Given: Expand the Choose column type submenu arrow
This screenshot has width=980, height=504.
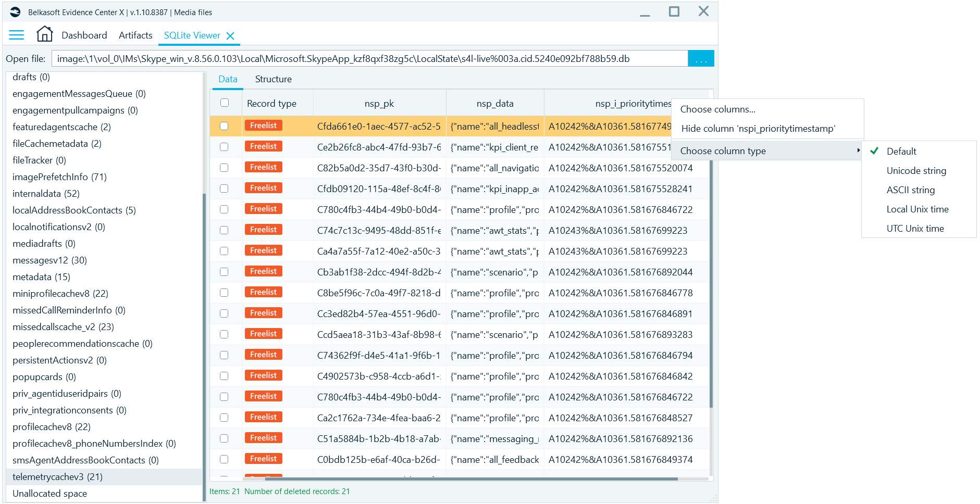Looking at the screenshot, I should pyautogui.click(x=858, y=150).
